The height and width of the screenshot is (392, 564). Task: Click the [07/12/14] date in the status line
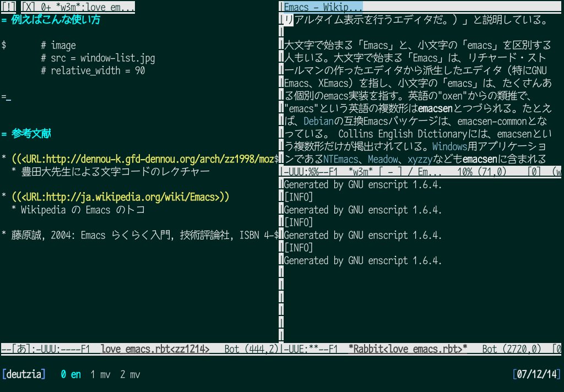pyautogui.click(x=537, y=374)
